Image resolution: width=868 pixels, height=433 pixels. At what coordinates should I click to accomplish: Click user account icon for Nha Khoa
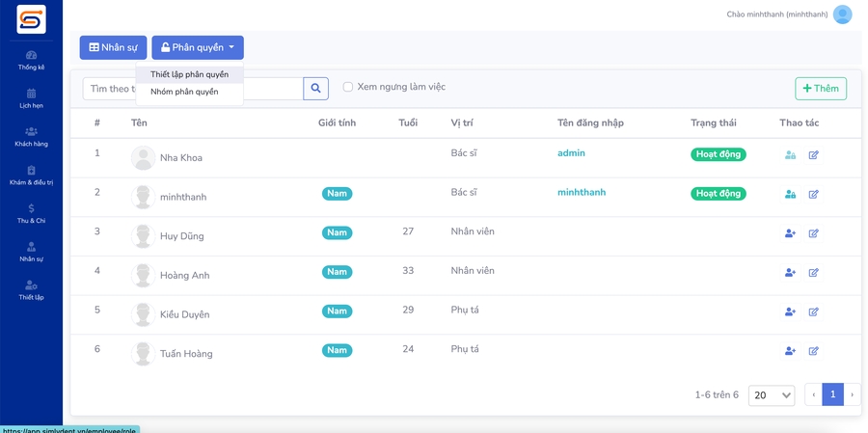790,154
